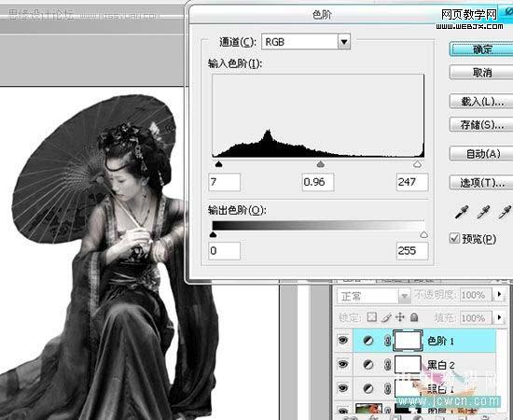This screenshot has width=513, height=420.
Task: Click the lock all padlock icon
Action: tap(414, 317)
